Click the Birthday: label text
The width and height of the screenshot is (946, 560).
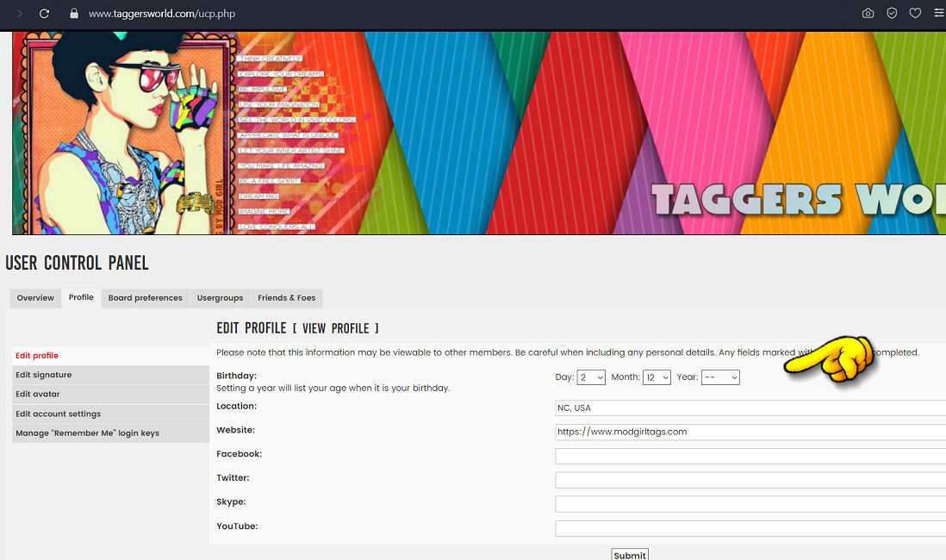[x=236, y=376]
